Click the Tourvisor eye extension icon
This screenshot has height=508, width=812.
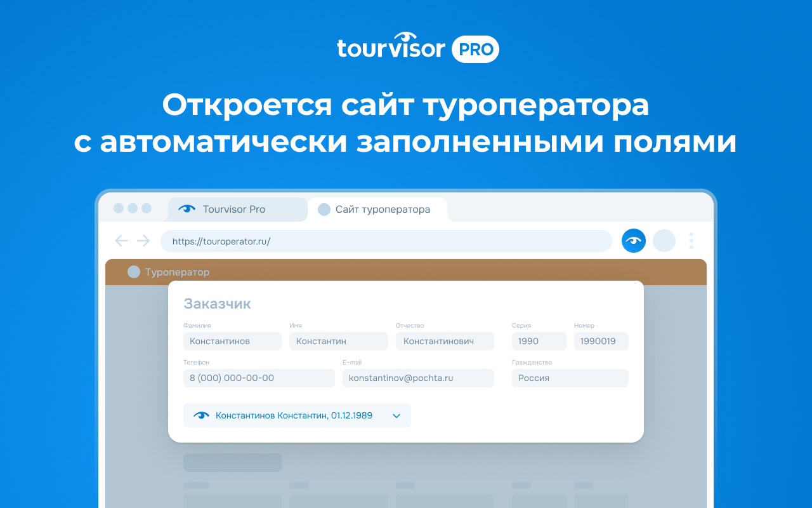[x=633, y=241]
